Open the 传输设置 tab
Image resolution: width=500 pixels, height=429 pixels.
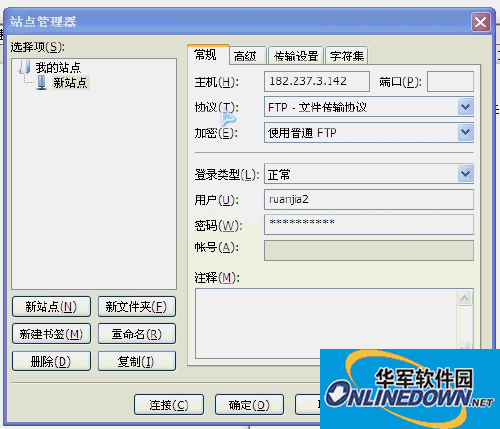[296, 56]
